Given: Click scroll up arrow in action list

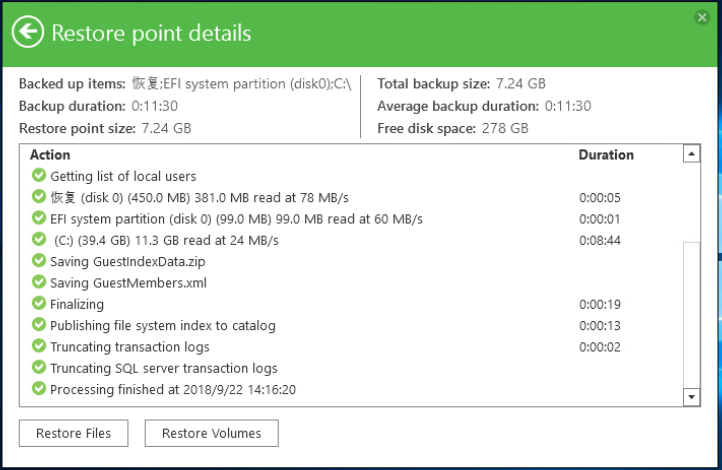Looking at the screenshot, I should 692,154.
